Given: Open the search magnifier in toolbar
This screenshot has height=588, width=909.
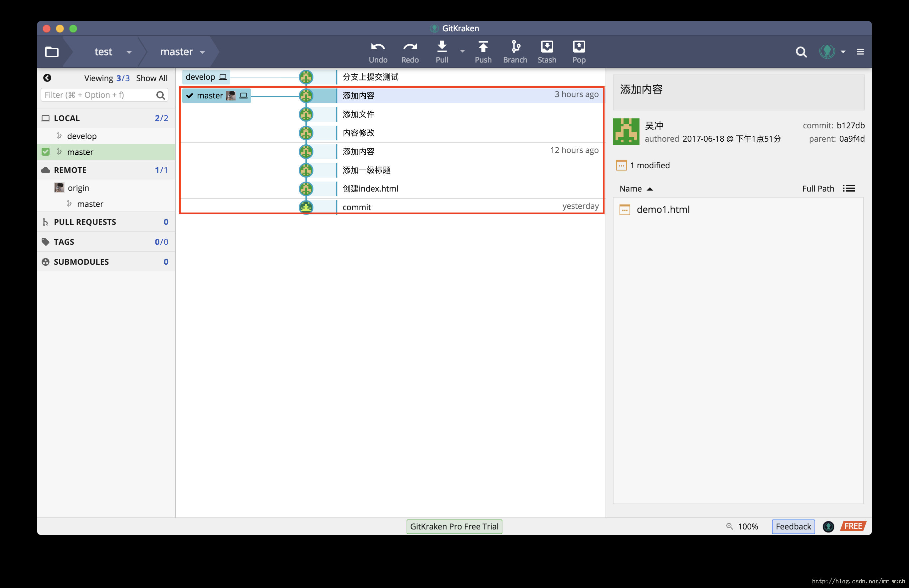Looking at the screenshot, I should point(801,52).
